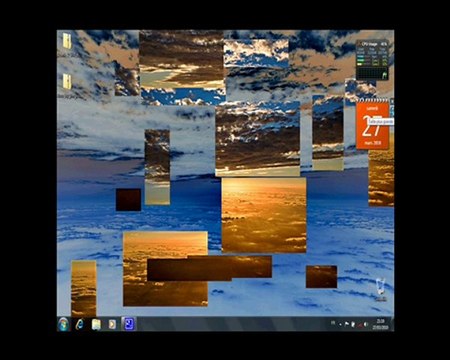Select the Recycle Bin desktop icon
450x360 pixels.
point(380,289)
